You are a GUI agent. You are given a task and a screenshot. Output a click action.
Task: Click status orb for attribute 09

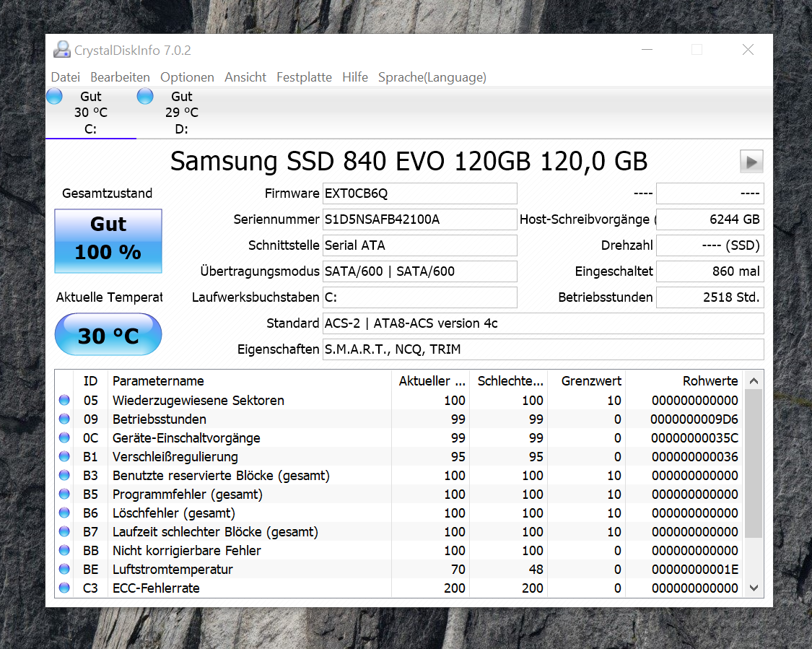(64, 419)
